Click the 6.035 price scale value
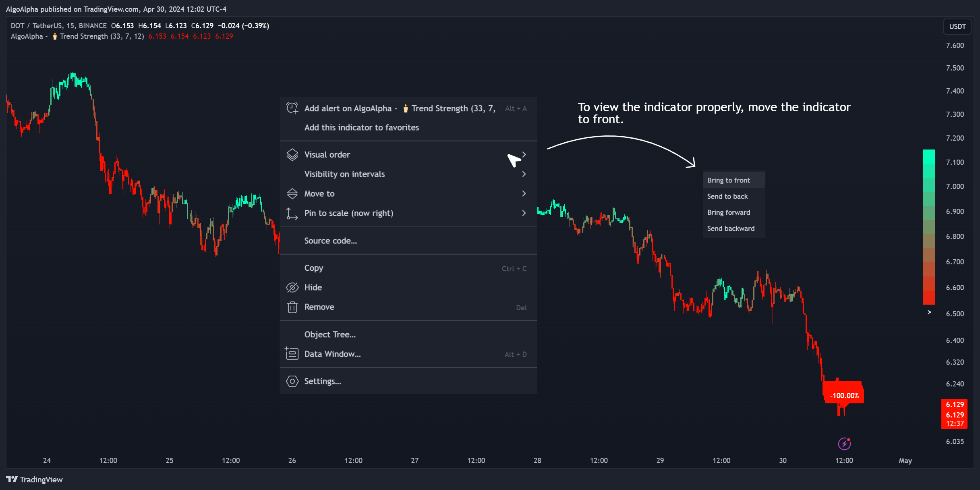The width and height of the screenshot is (980, 490). coord(955,442)
